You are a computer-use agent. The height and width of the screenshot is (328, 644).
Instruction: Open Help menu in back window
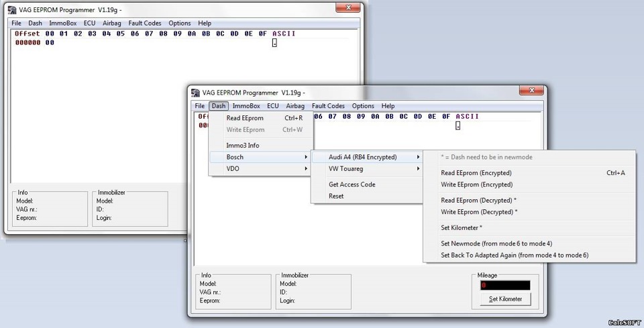[x=205, y=23]
